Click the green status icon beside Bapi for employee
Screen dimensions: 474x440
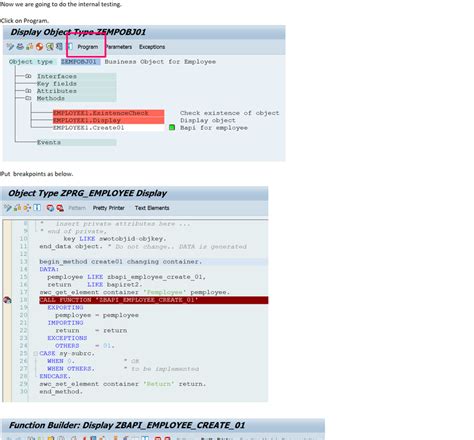pos(172,127)
